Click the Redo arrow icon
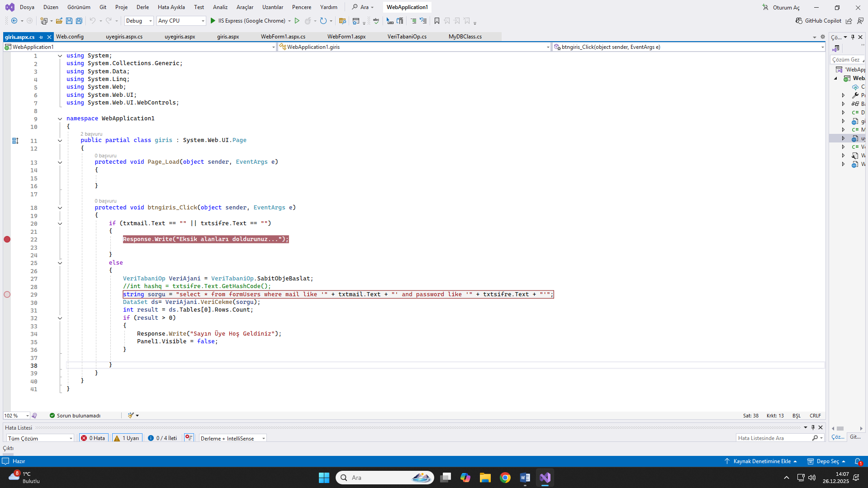Screen dimensions: 868x488 click(109, 21)
